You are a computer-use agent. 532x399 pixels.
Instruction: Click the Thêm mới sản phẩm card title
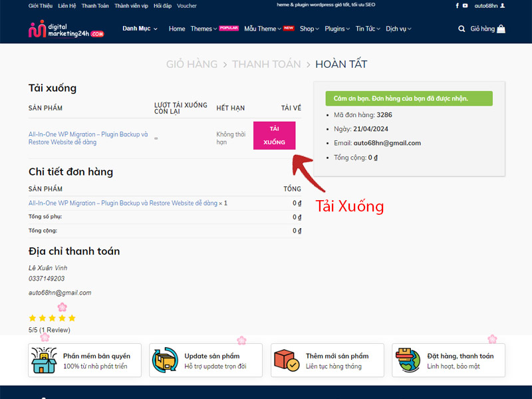337,356
